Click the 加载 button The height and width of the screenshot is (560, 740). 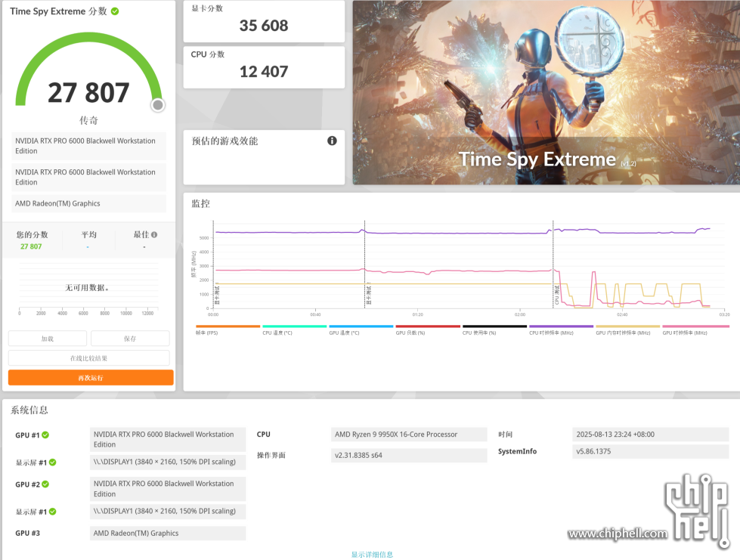pos(48,339)
